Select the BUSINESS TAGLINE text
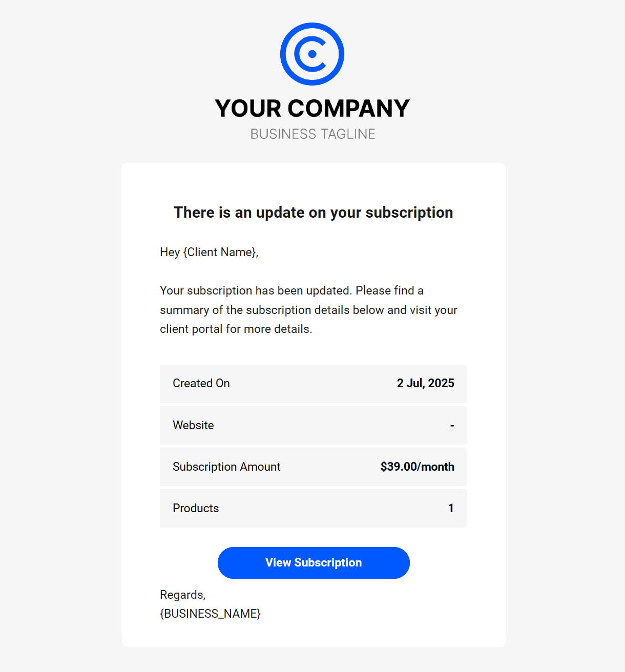Viewport: 625px width, 672px height. click(x=312, y=134)
